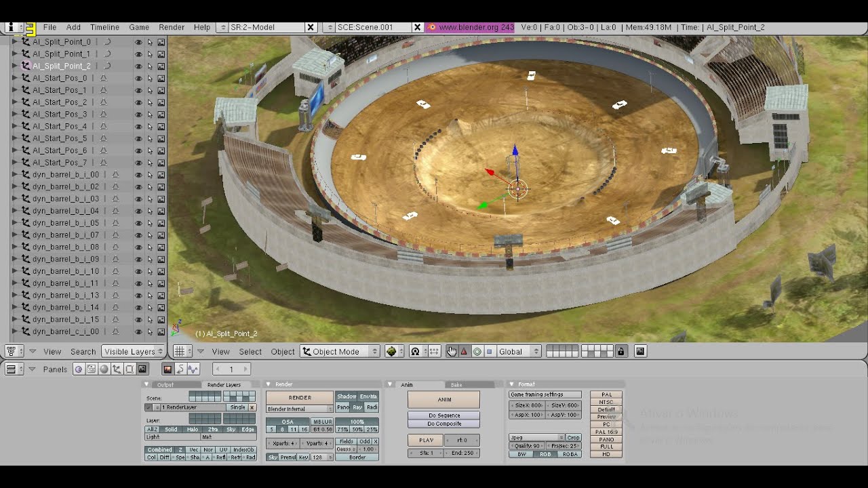The image size is (868, 488).
Task: Select the rotate manipulator circle icon
Action: [477, 351]
